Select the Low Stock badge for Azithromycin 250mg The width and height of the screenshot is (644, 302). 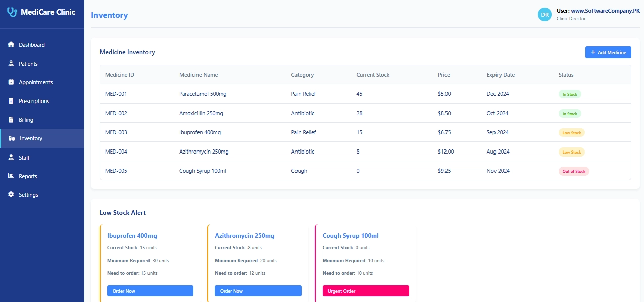[x=571, y=152]
